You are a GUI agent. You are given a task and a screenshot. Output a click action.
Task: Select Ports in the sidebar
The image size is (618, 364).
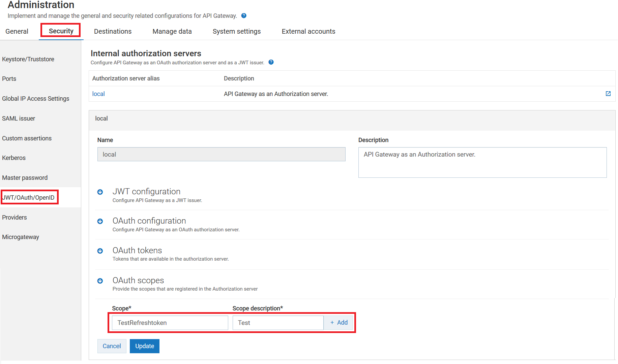coord(9,79)
